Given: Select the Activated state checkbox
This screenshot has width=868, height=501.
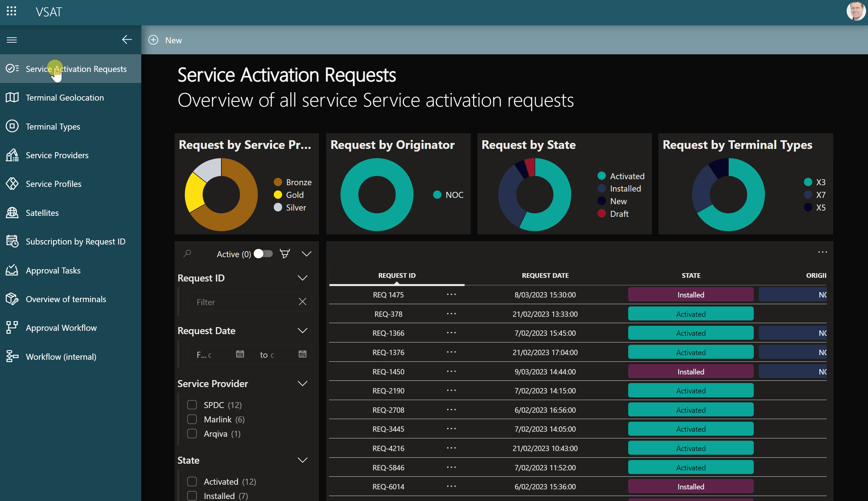Looking at the screenshot, I should click(192, 481).
